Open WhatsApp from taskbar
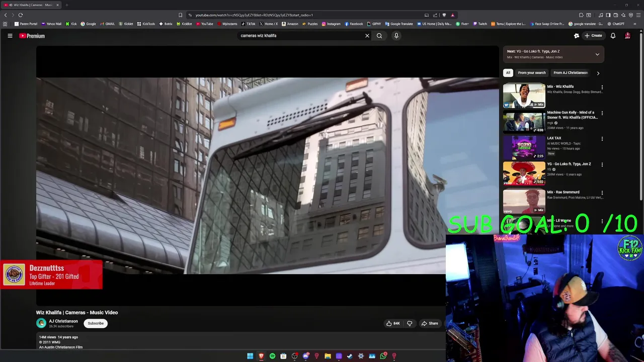The width and height of the screenshot is (644, 362). [x=383, y=356]
